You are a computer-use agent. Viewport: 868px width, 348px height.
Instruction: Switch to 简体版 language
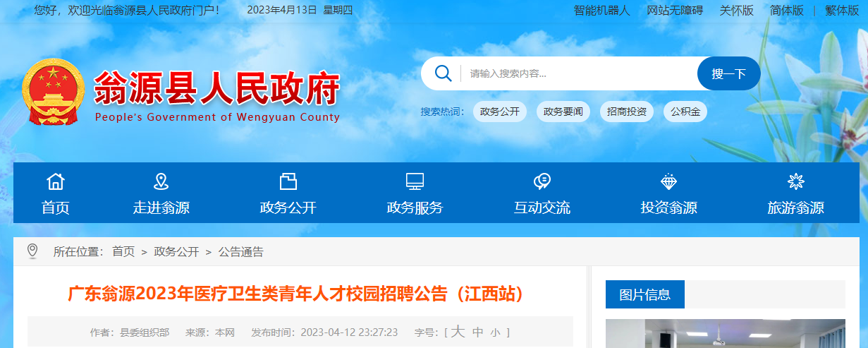(x=787, y=11)
